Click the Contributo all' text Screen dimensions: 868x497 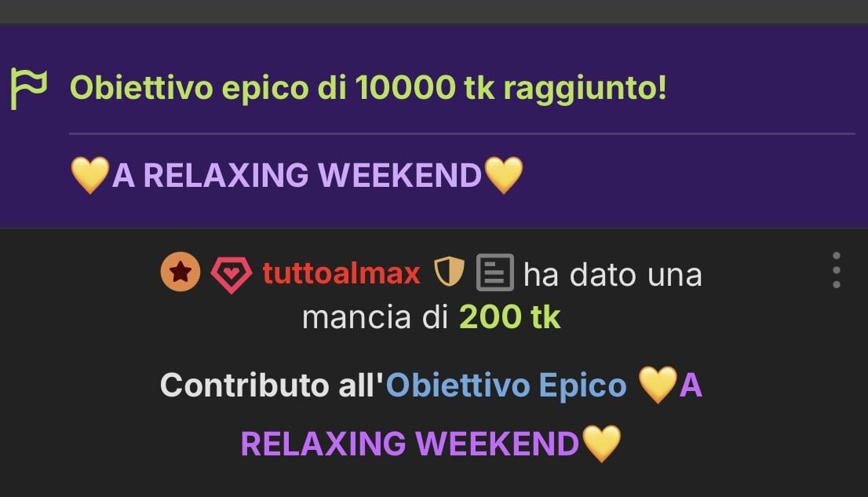[x=272, y=385]
